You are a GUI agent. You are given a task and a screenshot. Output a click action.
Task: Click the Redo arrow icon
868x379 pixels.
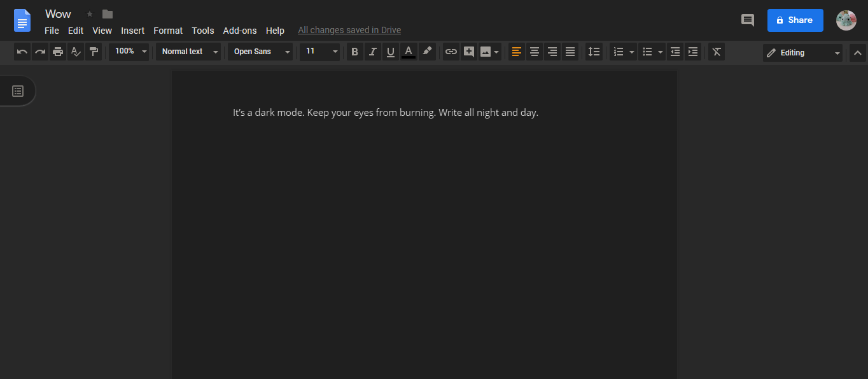click(x=40, y=52)
